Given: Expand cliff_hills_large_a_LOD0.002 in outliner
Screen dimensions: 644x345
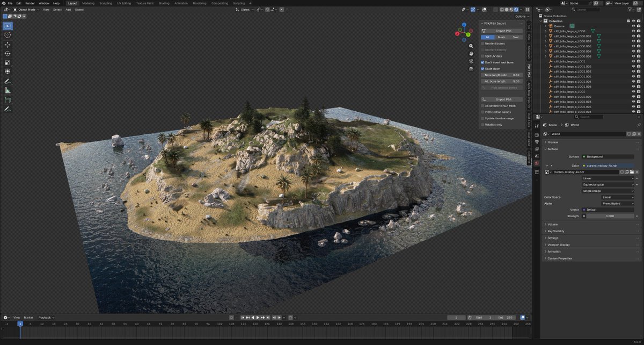Looking at the screenshot, I should [546, 36].
